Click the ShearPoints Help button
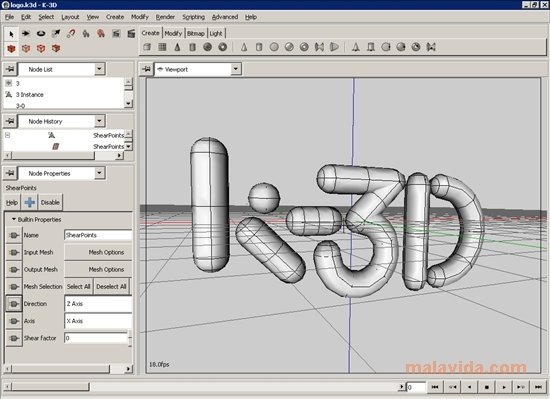 pyautogui.click(x=12, y=203)
